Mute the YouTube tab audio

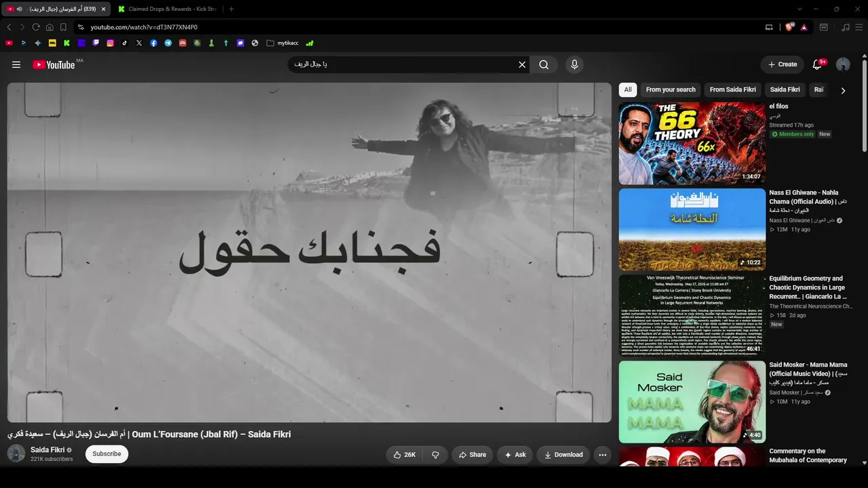19,9
